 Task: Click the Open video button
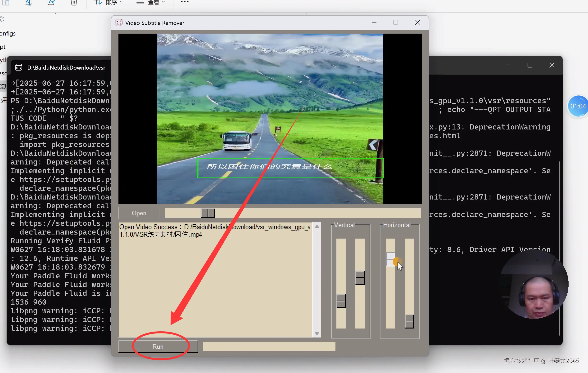139,213
